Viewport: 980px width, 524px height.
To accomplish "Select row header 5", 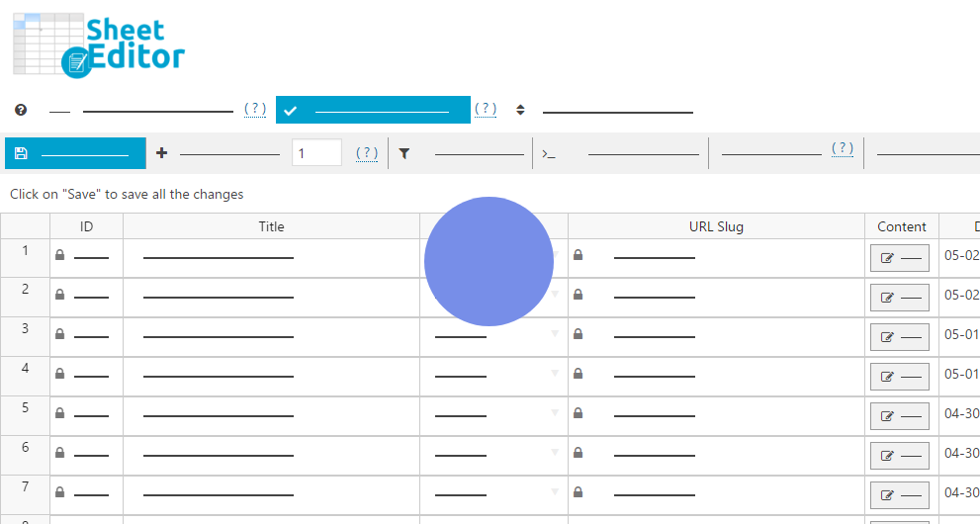I will point(25,415).
